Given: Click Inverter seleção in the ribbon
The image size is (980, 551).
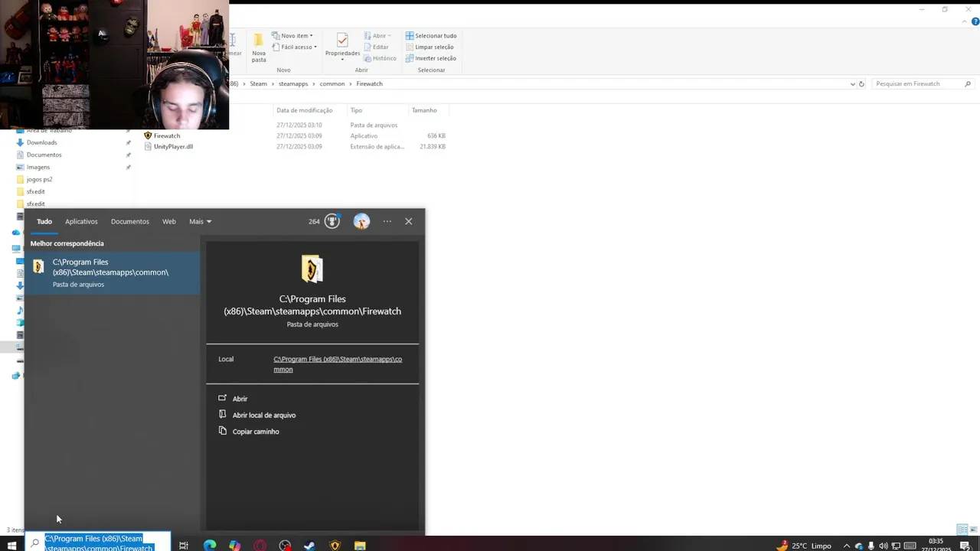Looking at the screenshot, I should click(x=430, y=58).
